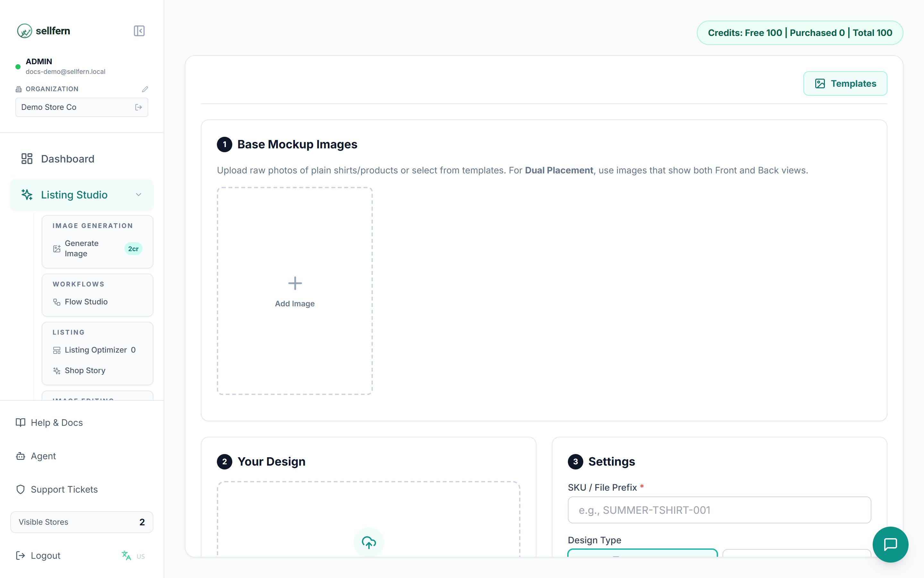Open the Templates button
This screenshot has width=924, height=578.
pos(845,84)
